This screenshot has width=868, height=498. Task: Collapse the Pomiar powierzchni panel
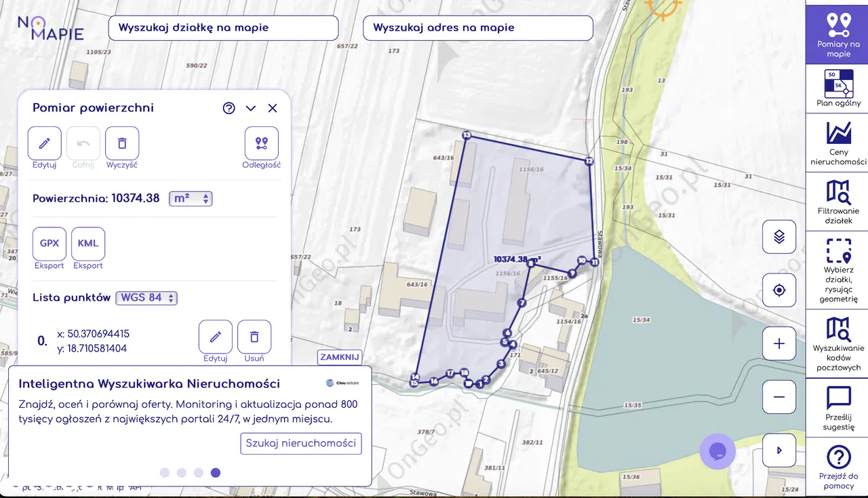click(x=251, y=108)
